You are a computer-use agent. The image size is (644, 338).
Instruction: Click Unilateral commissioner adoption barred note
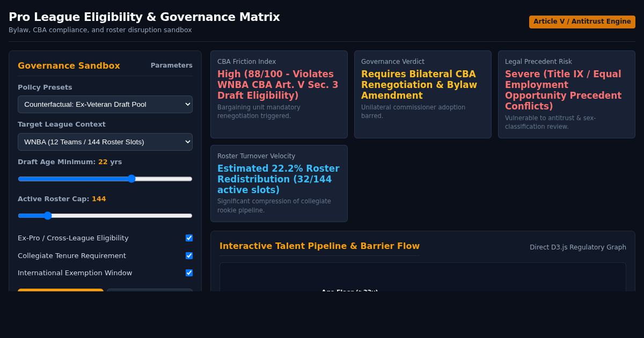413,112
